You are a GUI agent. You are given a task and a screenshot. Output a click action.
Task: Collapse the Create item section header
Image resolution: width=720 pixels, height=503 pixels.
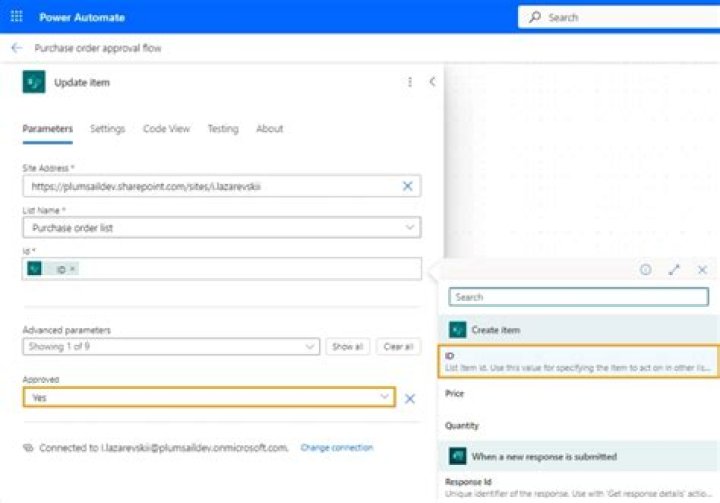(579, 330)
